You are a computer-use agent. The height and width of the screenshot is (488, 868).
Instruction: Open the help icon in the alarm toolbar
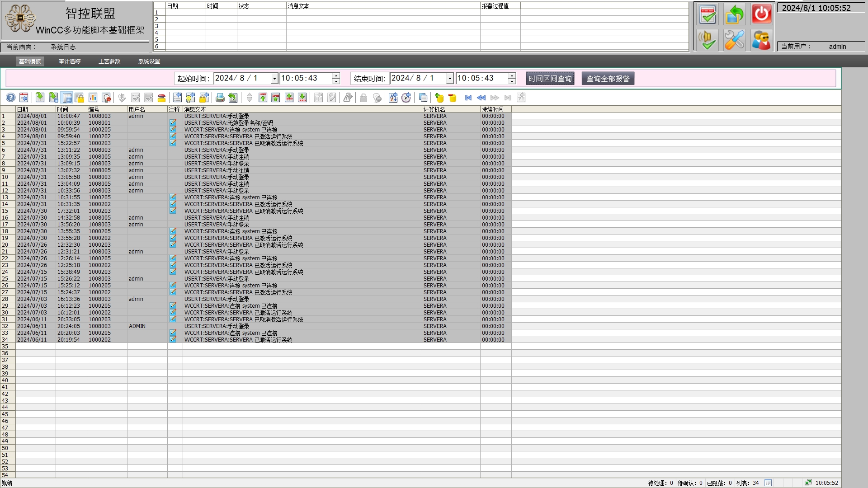tap(10, 98)
